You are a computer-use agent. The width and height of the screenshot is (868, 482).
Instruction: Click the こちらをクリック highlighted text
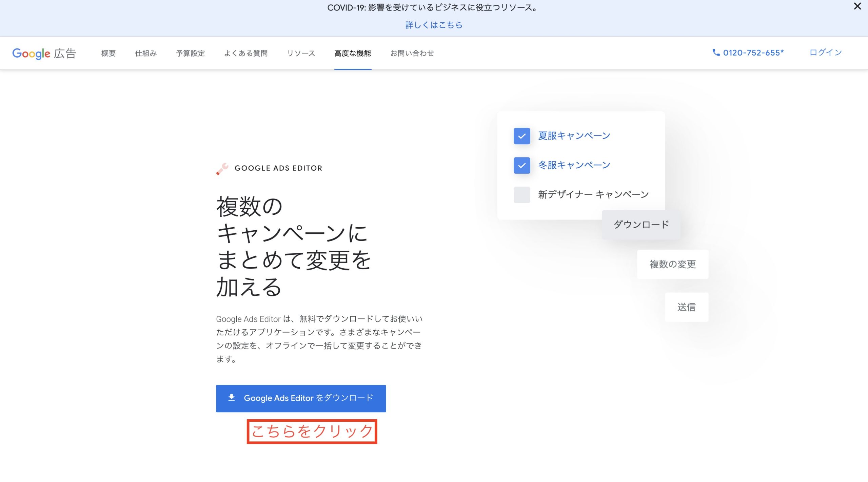tap(312, 431)
